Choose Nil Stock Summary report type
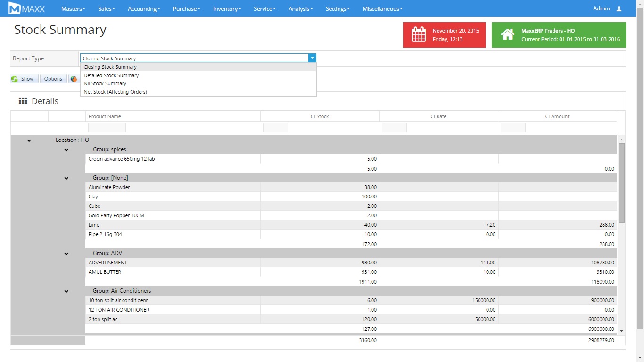The image size is (644, 362). pos(105,83)
